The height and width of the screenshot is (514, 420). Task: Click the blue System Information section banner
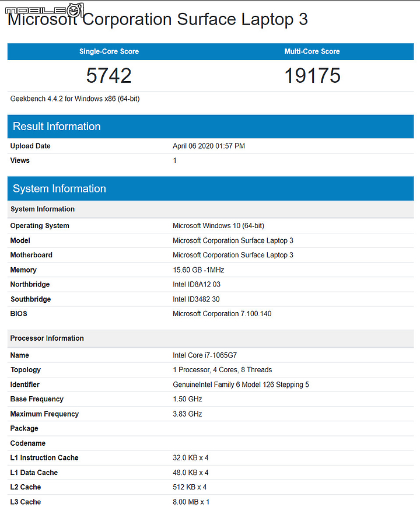pyautogui.click(x=211, y=188)
